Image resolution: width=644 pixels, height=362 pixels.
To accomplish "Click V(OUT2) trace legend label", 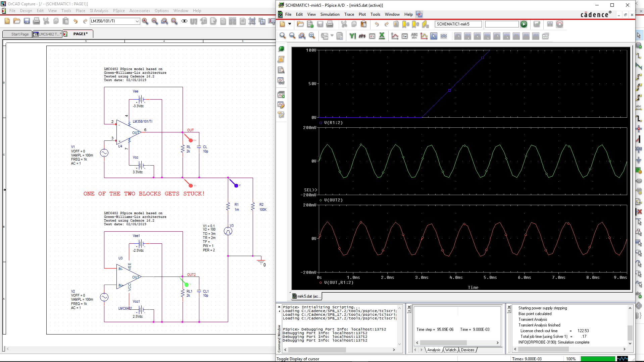I will click(333, 200).
